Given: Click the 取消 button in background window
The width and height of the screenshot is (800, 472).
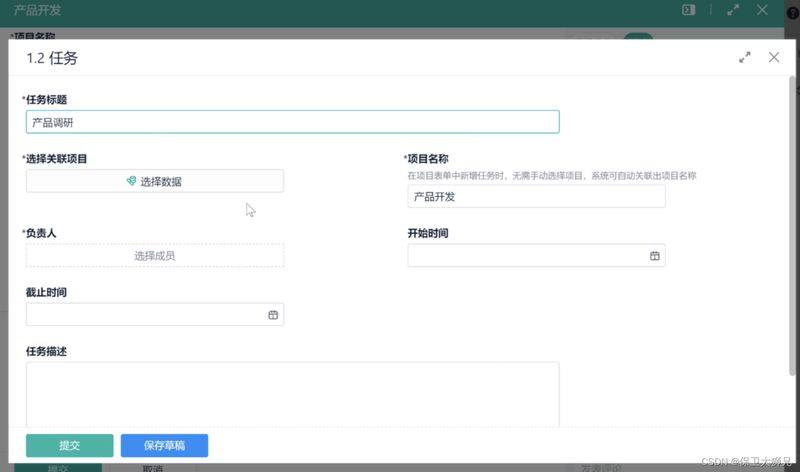Looking at the screenshot, I should (153, 468).
